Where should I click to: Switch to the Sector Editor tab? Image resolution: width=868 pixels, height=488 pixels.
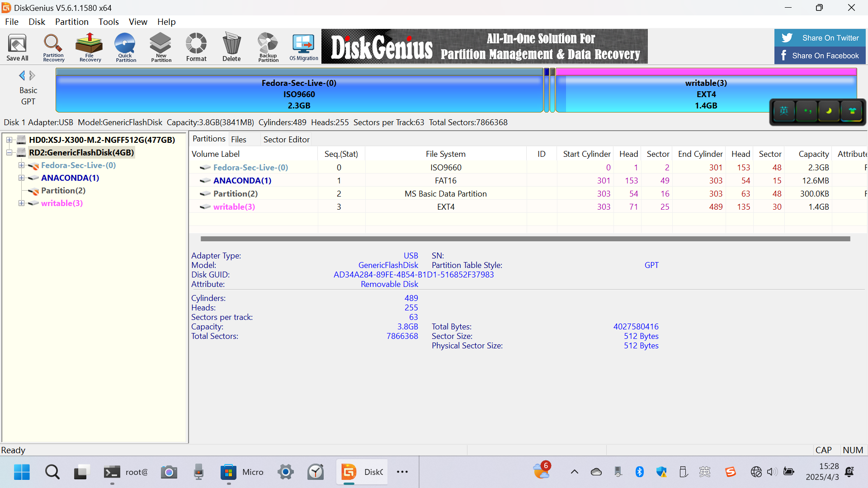click(x=286, y=140)
